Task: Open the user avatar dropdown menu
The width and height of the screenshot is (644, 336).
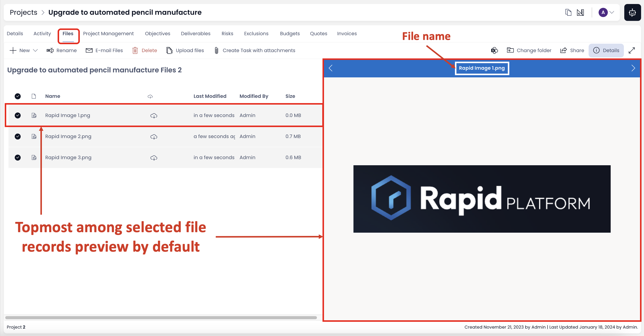Action: 606,12
